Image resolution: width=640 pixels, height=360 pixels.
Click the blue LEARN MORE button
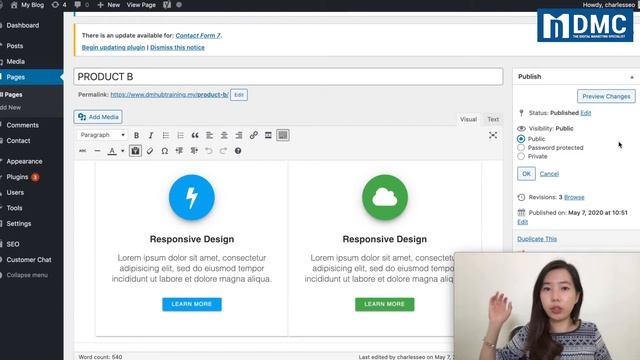[192, 304]
